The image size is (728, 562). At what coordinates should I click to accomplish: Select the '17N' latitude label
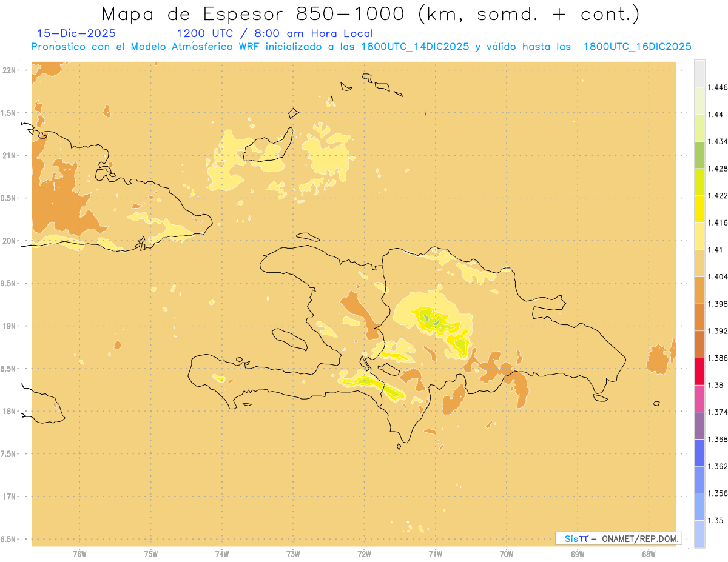[10, 497]
